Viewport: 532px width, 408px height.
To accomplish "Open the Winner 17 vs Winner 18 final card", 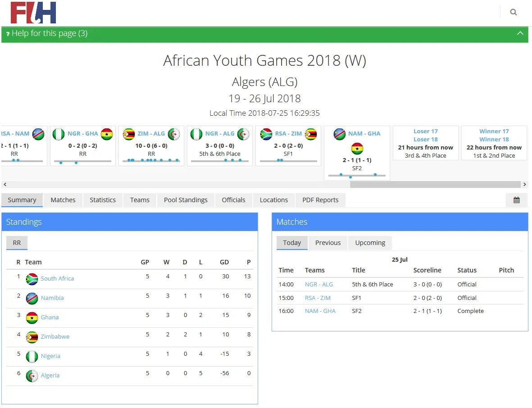I will [494, 143].
